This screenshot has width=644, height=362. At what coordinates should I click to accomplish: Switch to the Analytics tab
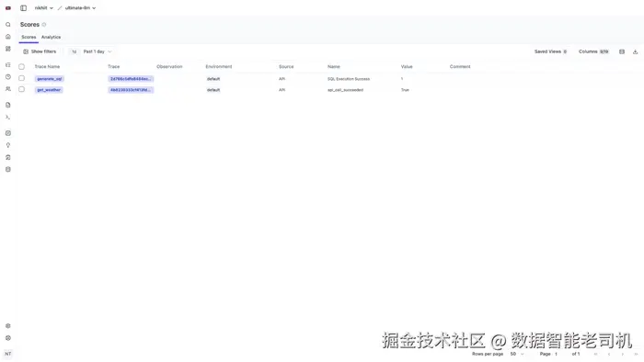click(51, 37)
